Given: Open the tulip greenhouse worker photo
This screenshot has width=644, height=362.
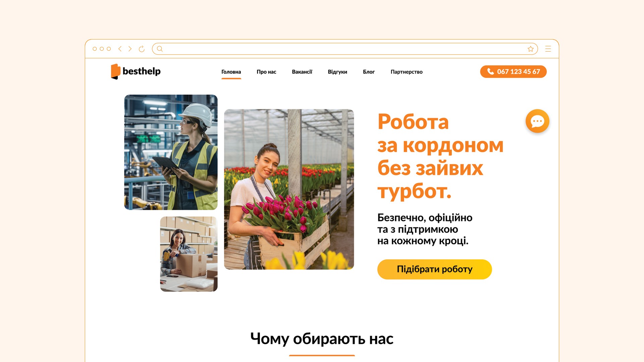Looking at the screenshot, I should (289, 189).
